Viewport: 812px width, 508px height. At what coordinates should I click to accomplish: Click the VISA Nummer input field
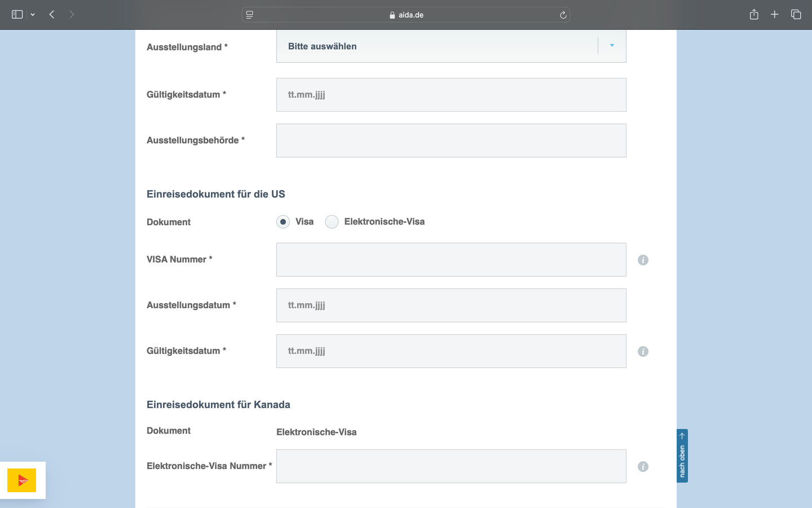coord(451,260)
